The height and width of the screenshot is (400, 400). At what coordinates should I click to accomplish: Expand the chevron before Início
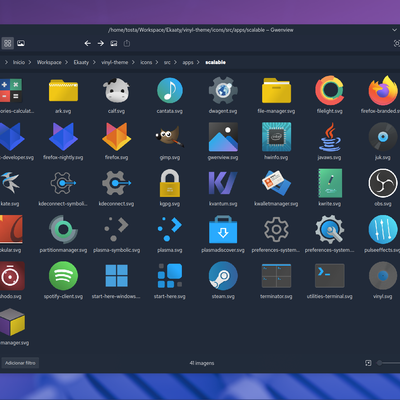tap(6, 62)
